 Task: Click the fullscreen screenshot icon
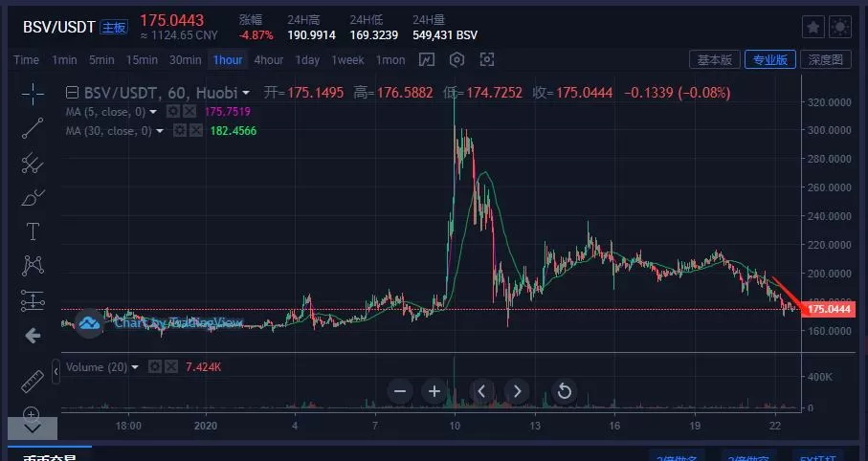(x=486, y=59)
